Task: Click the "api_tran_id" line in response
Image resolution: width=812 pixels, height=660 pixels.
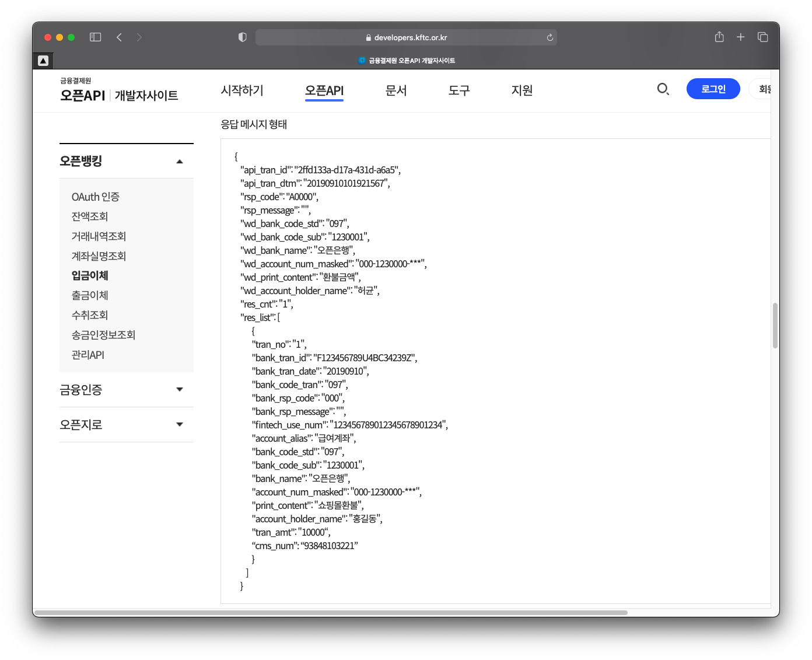Action: (320, 170)
